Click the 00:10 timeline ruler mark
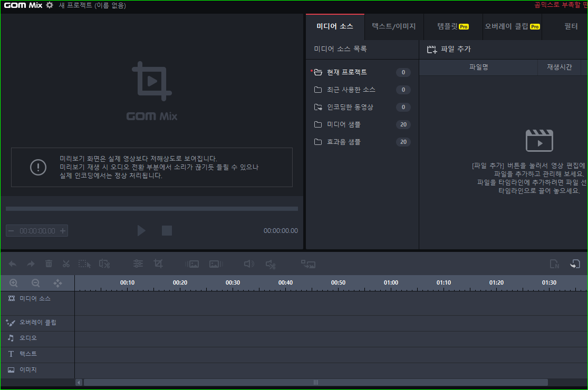The image size is (588, 390). 127,282
